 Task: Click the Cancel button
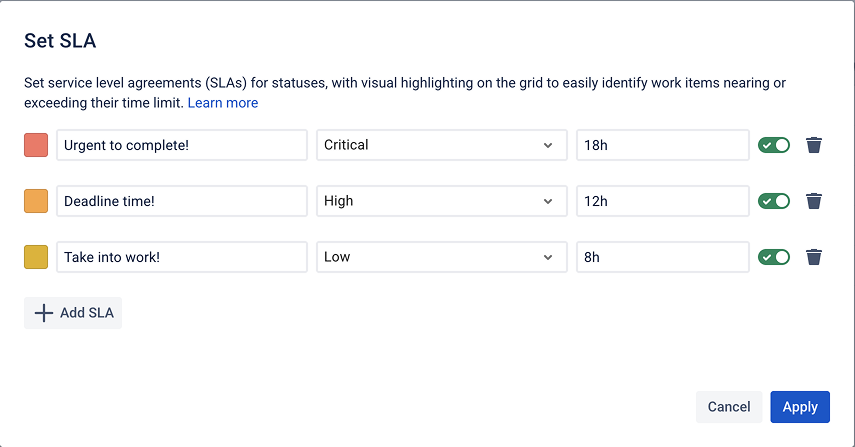pos(729,407)
